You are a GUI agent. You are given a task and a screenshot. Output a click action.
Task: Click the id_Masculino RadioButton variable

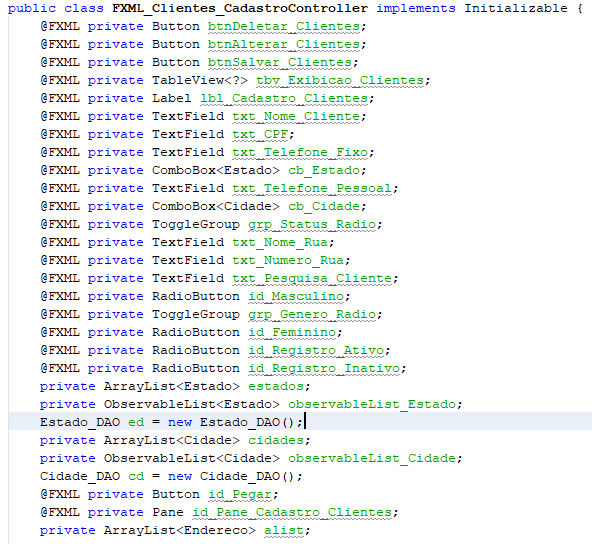[296, 296]
